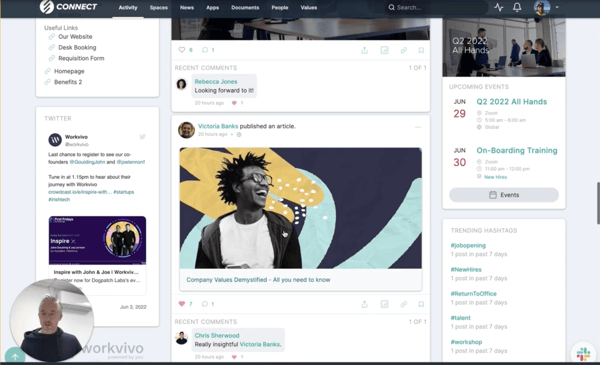Bookmark the top post
This screenshot has height=365, width=600.
click(421, 50)
